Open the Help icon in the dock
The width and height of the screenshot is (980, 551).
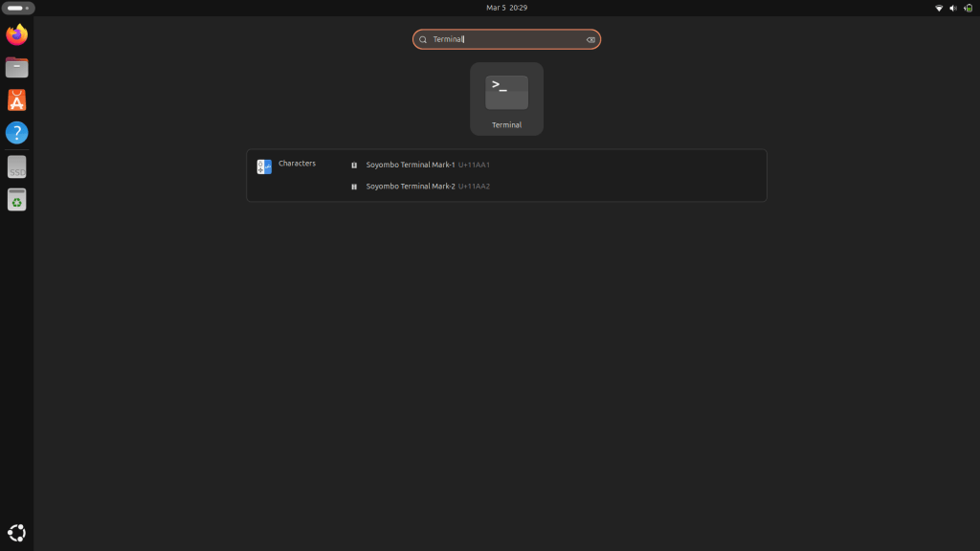pos(16,133)
